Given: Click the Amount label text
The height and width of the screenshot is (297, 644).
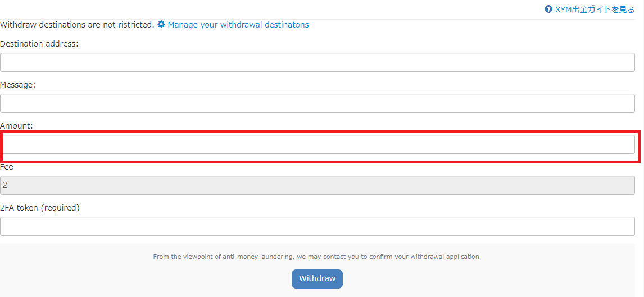Looking at the screenshot, I should click(x=16, y=126).
